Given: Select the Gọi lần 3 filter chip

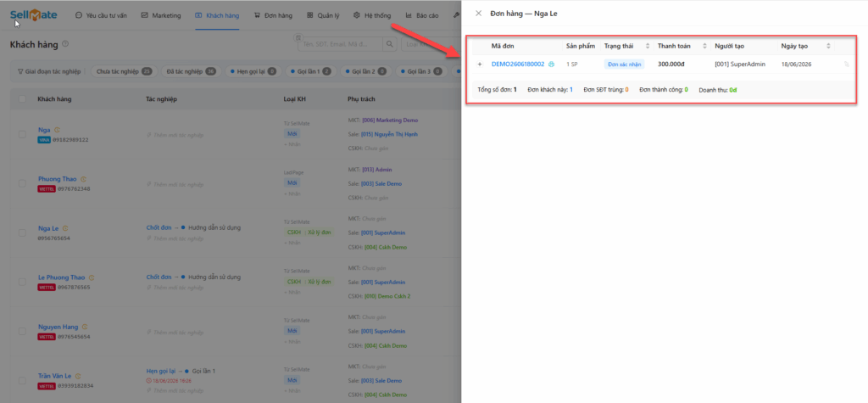Looking at the screenshot, I should click(x=421, y=71).
